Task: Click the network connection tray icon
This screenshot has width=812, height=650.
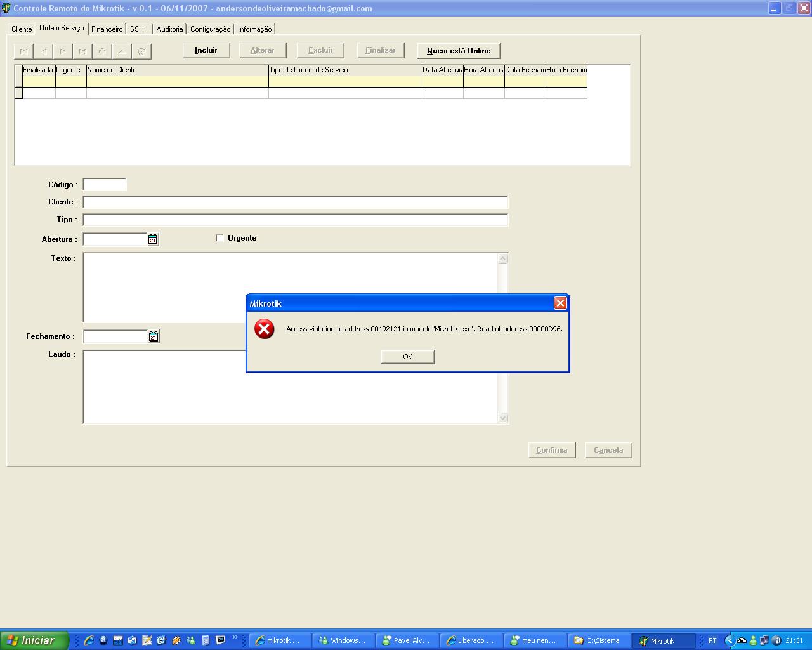Action: pos(764,640)
